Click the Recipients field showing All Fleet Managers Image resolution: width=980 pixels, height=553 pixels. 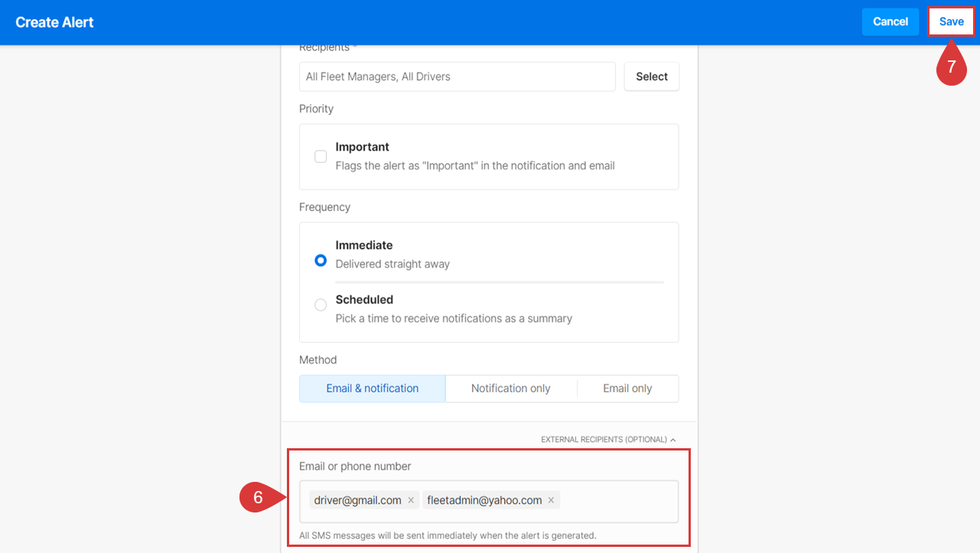point(457,76)
